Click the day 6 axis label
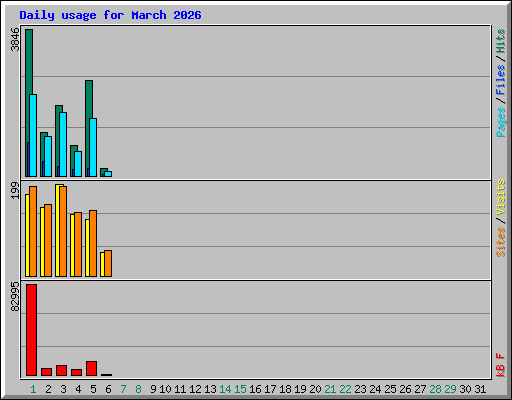Viewport: 512px width, 400px height. click(108, 389)
